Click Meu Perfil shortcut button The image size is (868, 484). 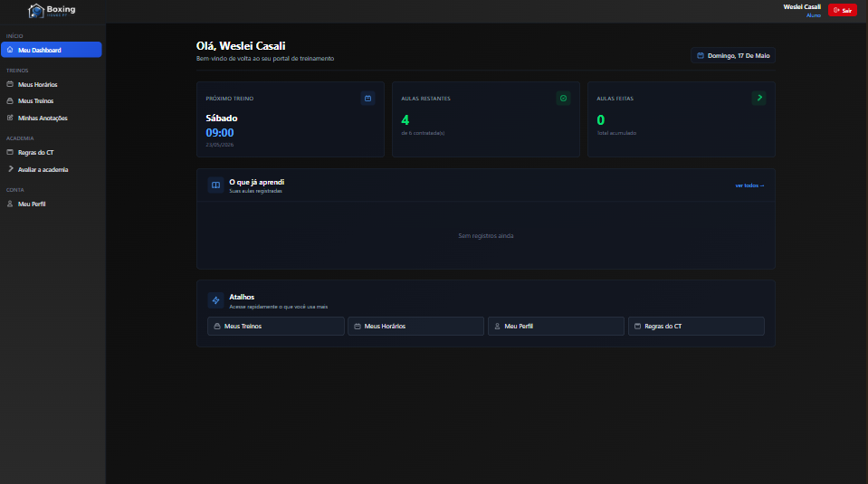556,327
